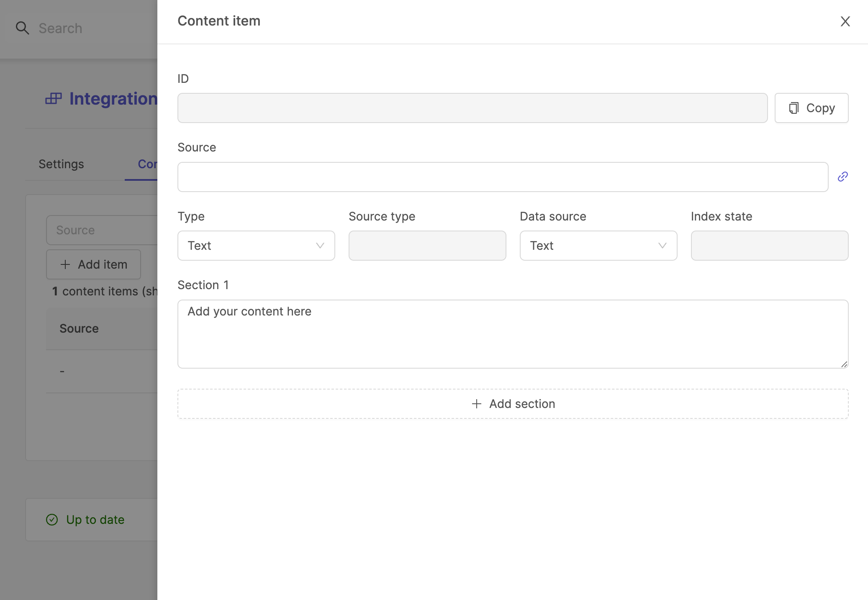Click the Add item button

click(93, 264)
